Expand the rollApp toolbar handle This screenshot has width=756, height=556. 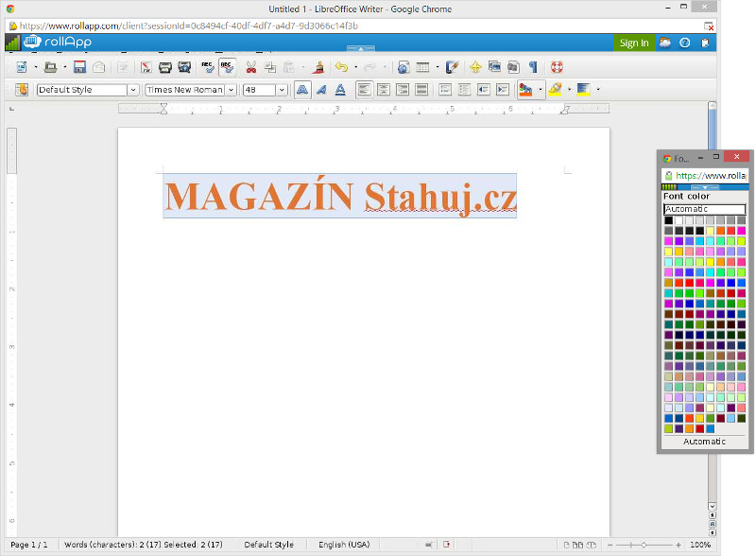[x=361, y=49]
